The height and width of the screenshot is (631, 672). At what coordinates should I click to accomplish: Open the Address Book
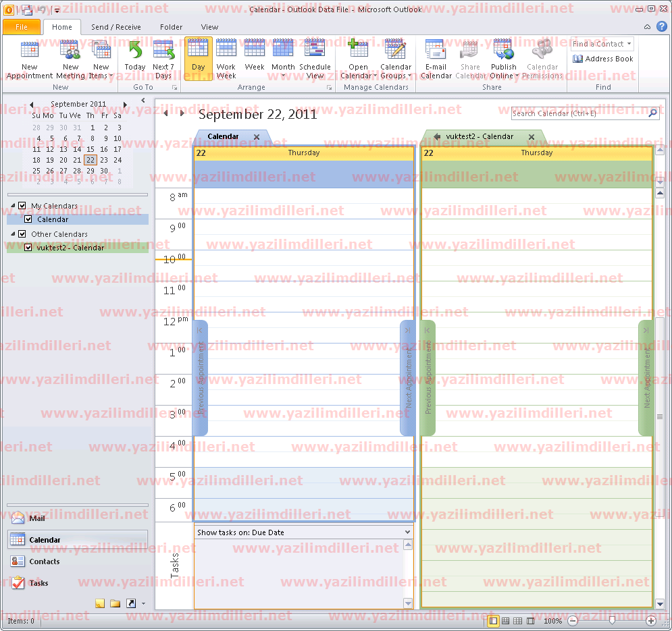pyautogui.click(x=603, y=59)
